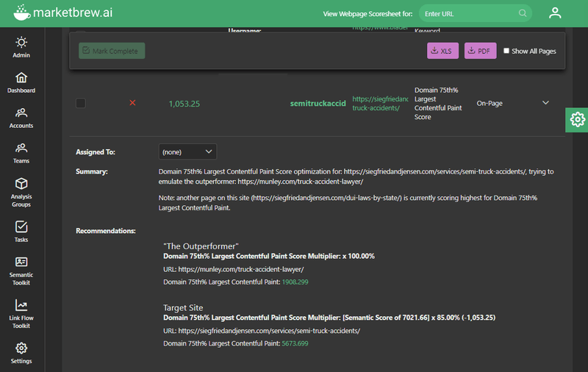
Task: Click the Mark Complete button
Action: tap(112, 51)
